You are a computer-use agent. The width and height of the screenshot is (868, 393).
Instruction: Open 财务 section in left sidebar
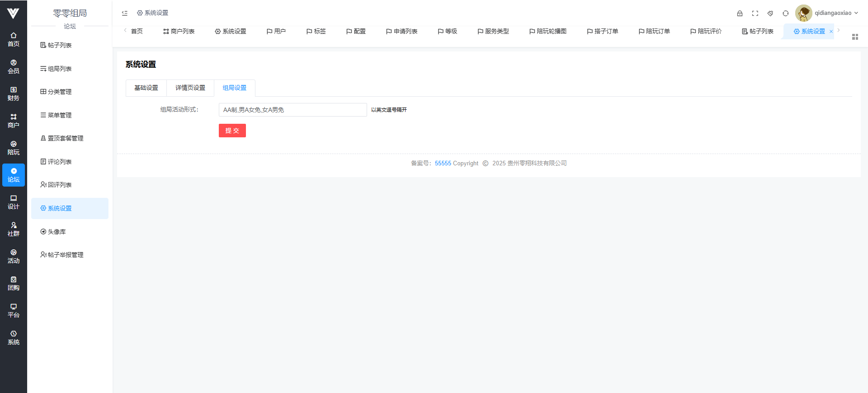tap(14, 94)
